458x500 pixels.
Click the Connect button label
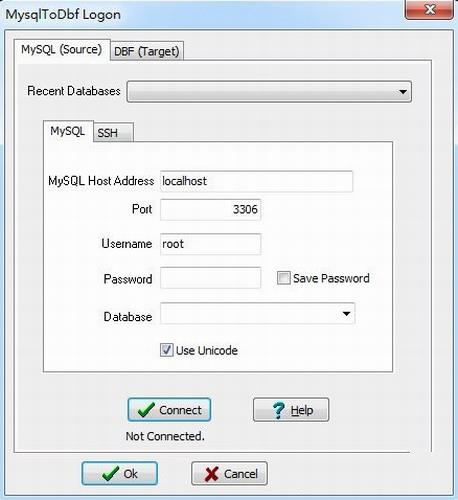pos(180,410)
